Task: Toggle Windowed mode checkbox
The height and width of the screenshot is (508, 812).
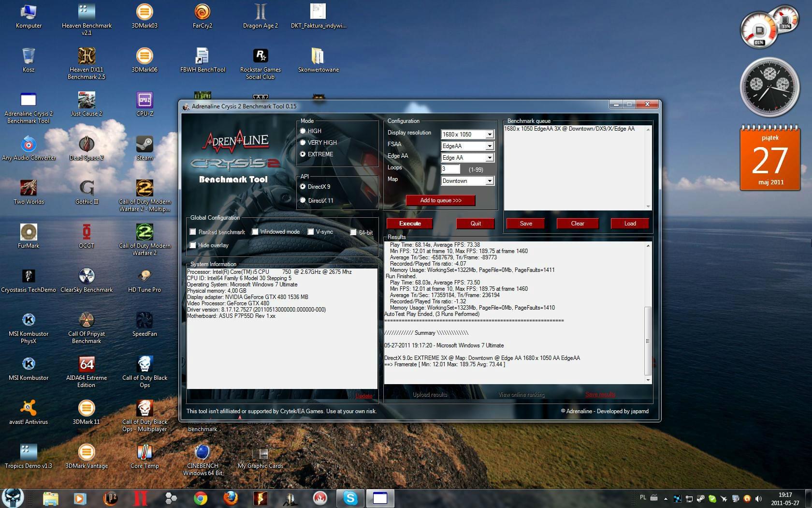Action: click(255, 232)
